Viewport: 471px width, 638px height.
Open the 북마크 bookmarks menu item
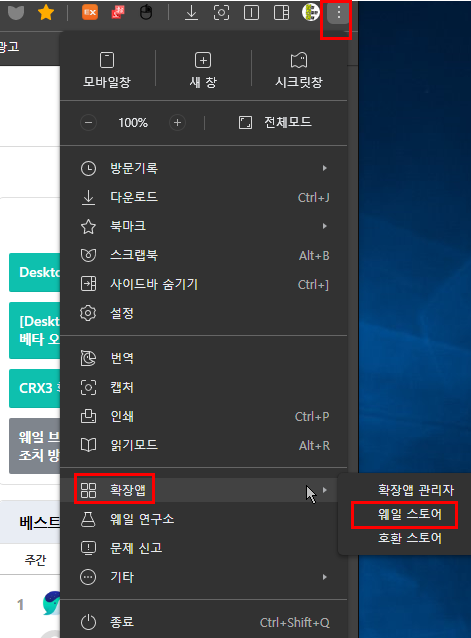tap(203, 226)
